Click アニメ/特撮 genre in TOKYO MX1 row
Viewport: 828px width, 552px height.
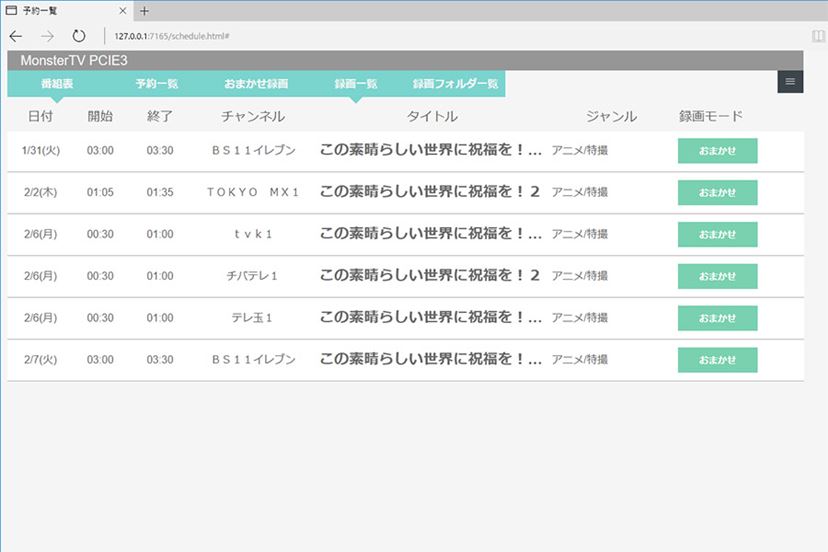coord(580,192)
